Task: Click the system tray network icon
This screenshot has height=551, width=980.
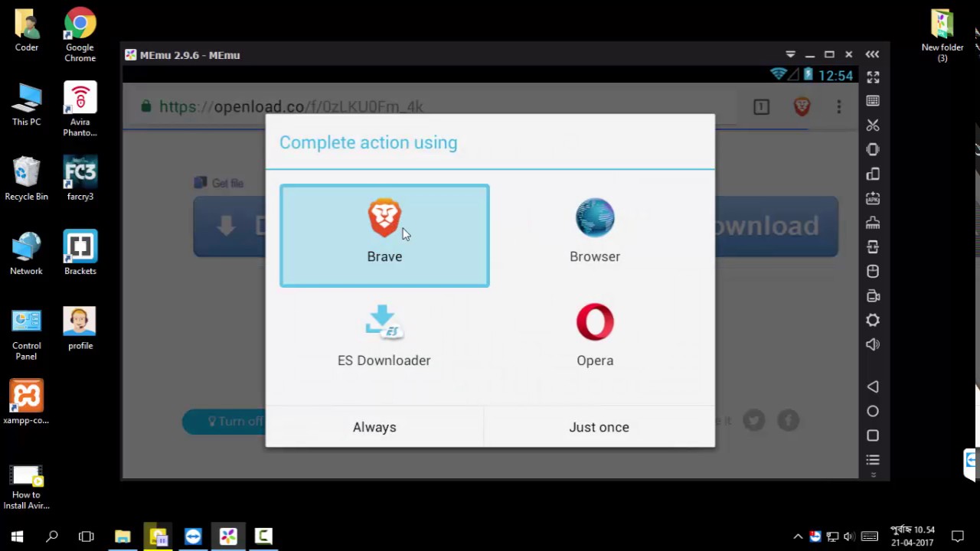Action: 832,536
